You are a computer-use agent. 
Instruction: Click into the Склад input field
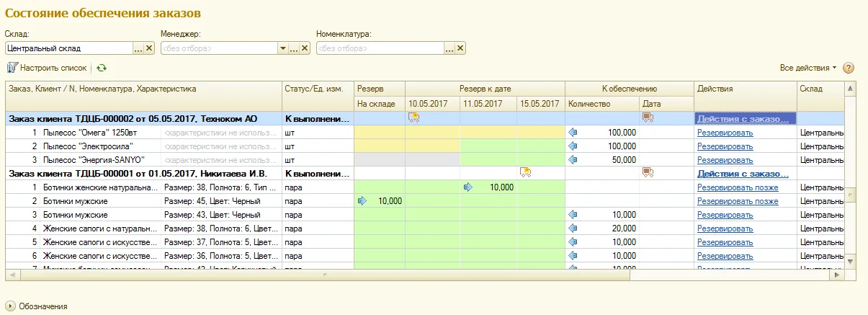point(68,48)
